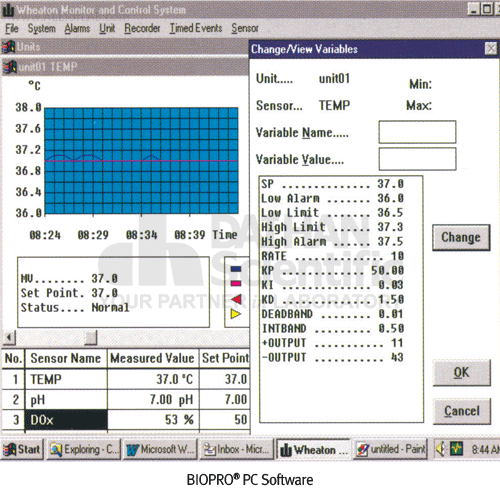The width and height of the screenshot is (500, 500).
Task: Click the yellow right-pointing triangle marker
Action: [236, 314]
